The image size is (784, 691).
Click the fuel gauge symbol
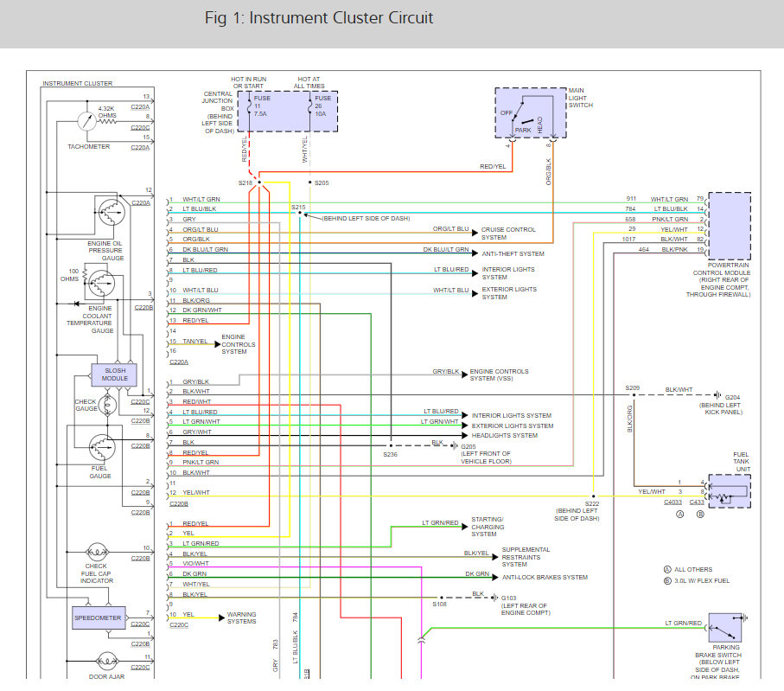[x=103, y=447]
